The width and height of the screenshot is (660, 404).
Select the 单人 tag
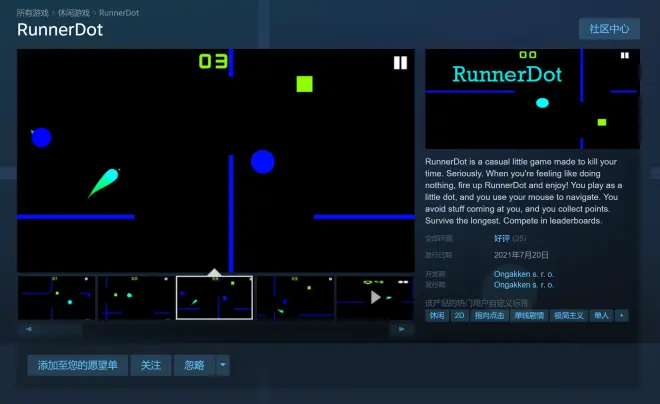click(x=601, y=316)
